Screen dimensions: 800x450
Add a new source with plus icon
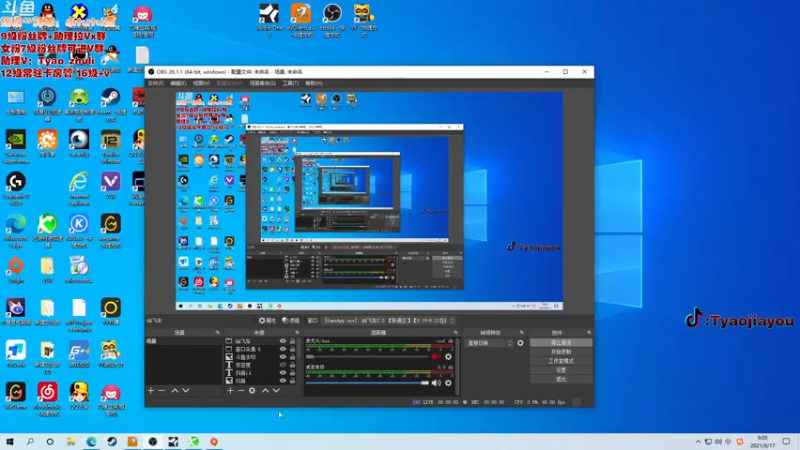[230, 390]
